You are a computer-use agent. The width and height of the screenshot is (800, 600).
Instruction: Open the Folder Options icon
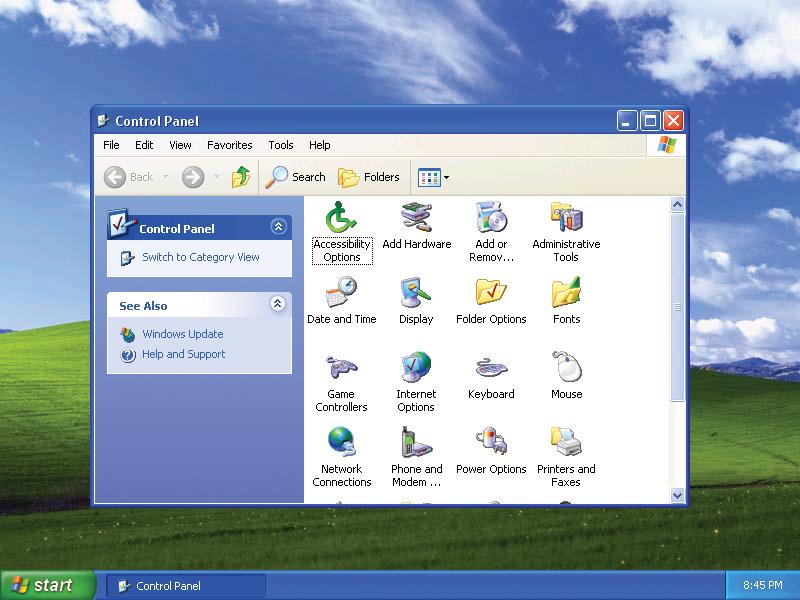[491, 293]
